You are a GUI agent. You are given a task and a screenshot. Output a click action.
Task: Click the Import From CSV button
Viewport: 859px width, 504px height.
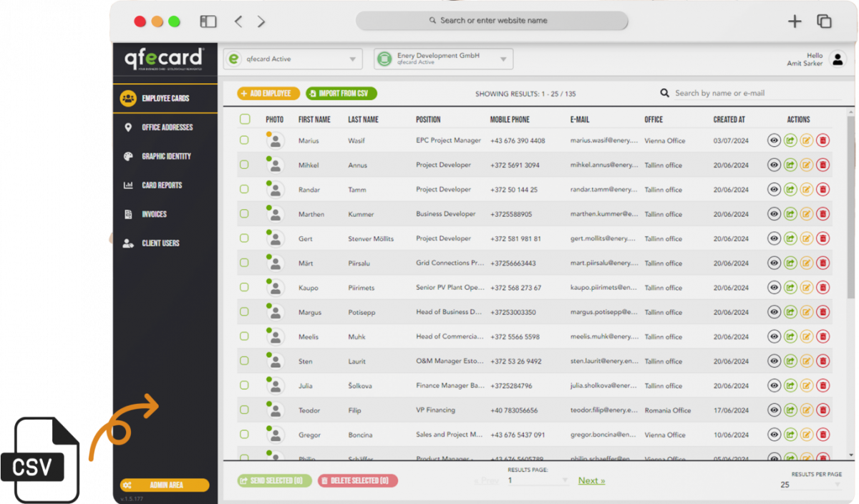(x=341, y=93)
